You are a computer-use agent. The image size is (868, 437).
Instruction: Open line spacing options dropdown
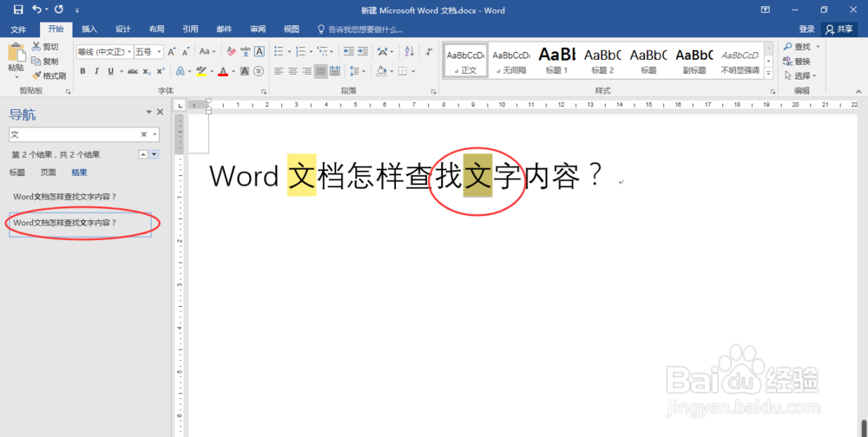[x=356, y=71]
